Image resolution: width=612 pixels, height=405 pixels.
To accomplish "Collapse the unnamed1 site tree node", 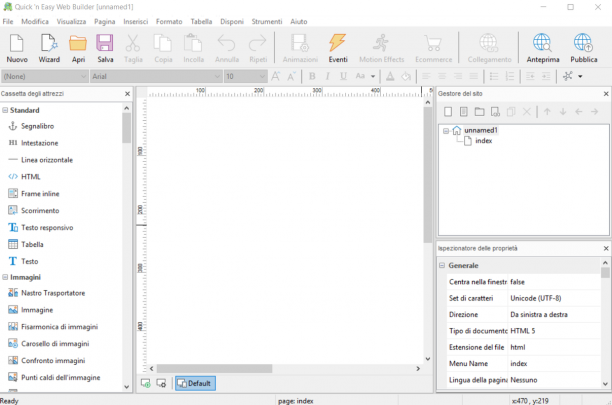I will 446,131.
